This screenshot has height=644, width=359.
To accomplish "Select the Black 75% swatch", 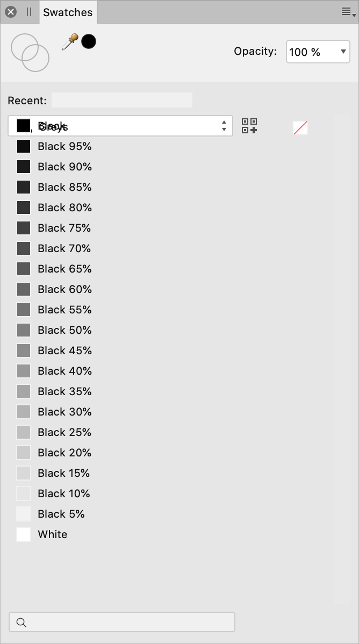I will tap(54, 228).
